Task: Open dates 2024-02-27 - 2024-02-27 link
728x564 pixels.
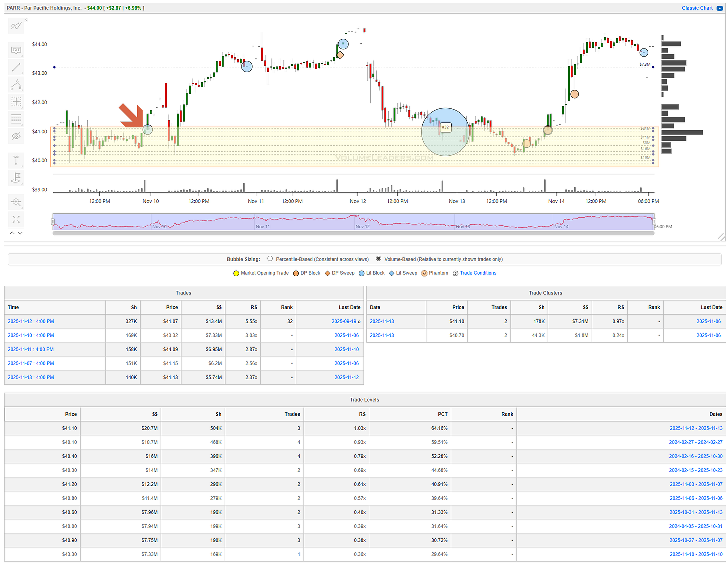Action: 696,442
